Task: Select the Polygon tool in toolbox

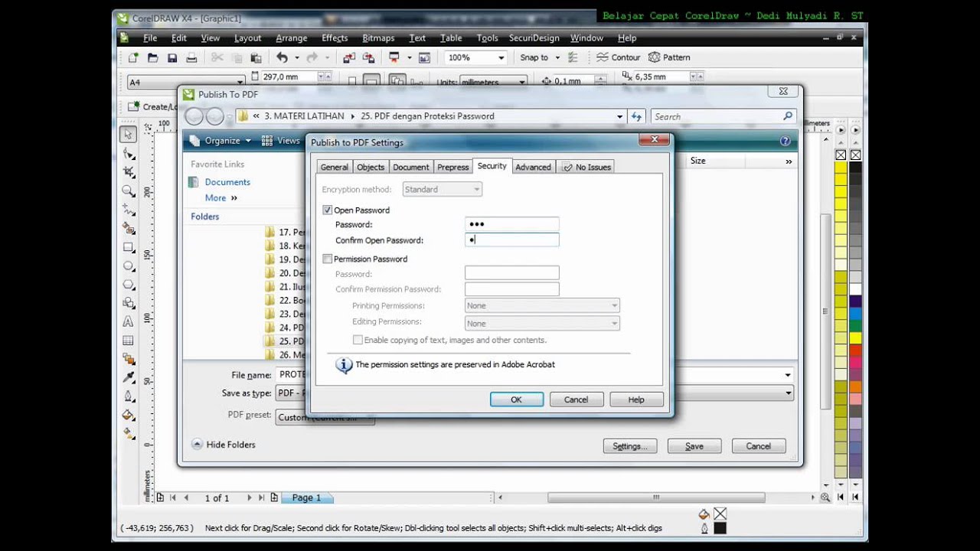Action: point(129,284)
